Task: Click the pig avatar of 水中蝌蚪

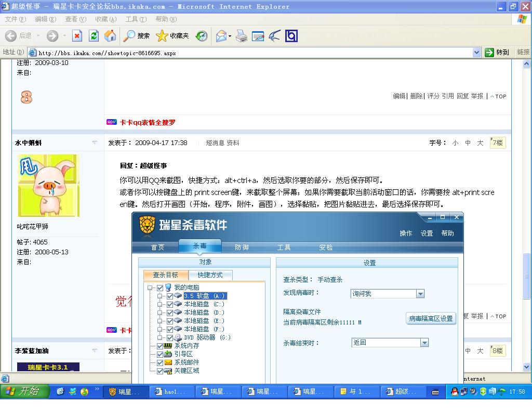Action: (x=48, y=186)
